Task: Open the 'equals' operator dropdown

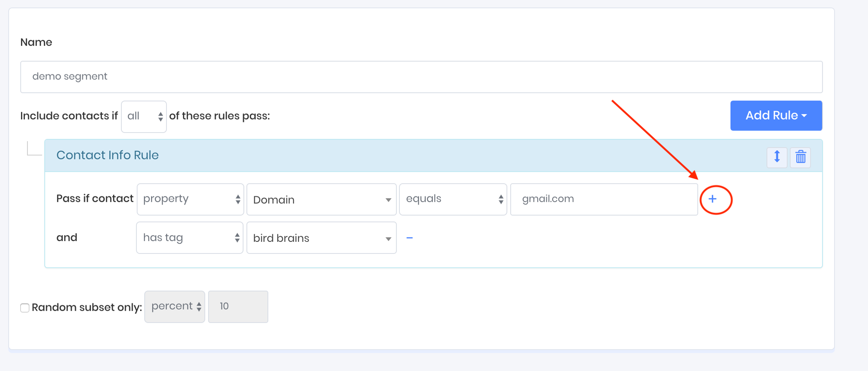Action: tap(453, 199)
